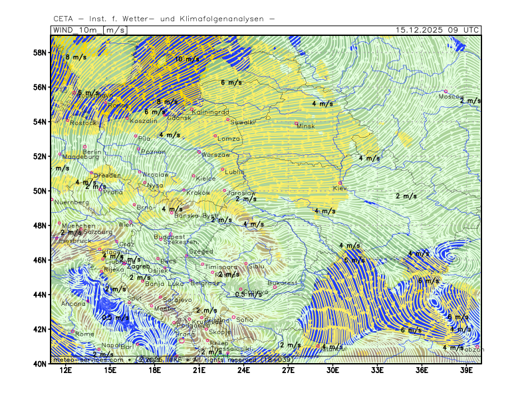Click the 10 m/s wind speed label

[x=187, y=59]
